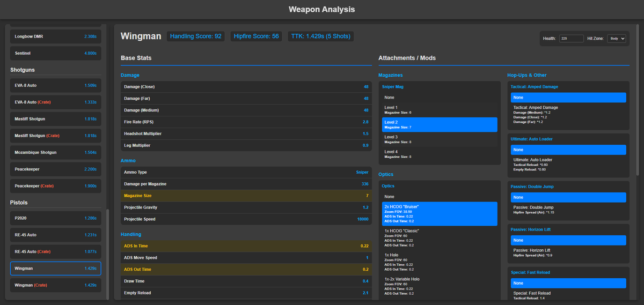The image size is (644, 305).
Task: Click the highlighted ADS Out Time row
Action: click(246, 270)
